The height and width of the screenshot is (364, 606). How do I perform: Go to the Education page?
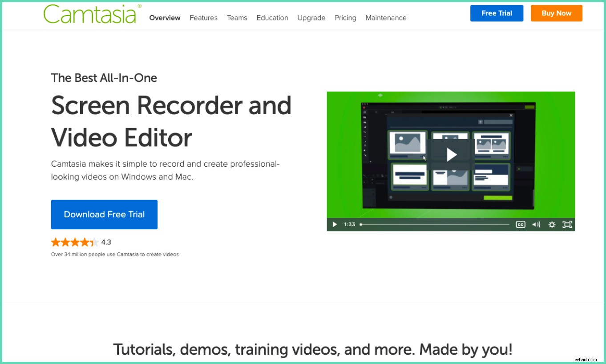pyautogui.click(x=272, y=18)
